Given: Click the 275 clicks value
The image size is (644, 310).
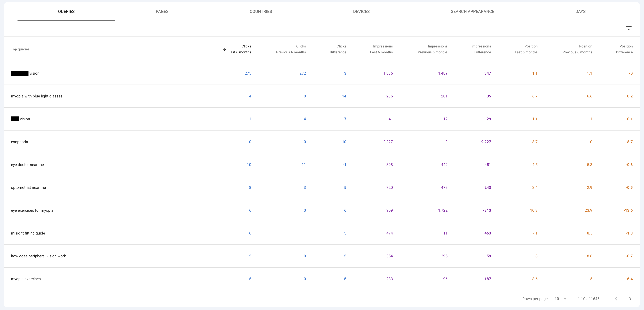Looking at the screenshot, I should coord(248,73).
